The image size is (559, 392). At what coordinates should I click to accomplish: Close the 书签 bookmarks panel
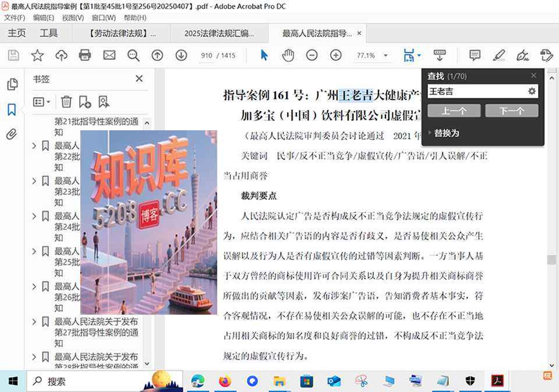[x=139, y=79]
